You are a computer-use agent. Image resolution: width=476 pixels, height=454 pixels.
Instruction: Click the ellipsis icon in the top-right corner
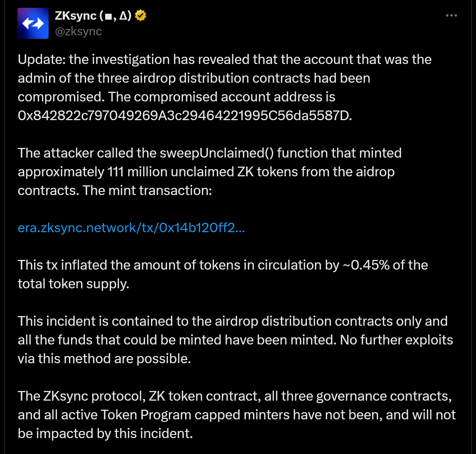pos(452,15)
